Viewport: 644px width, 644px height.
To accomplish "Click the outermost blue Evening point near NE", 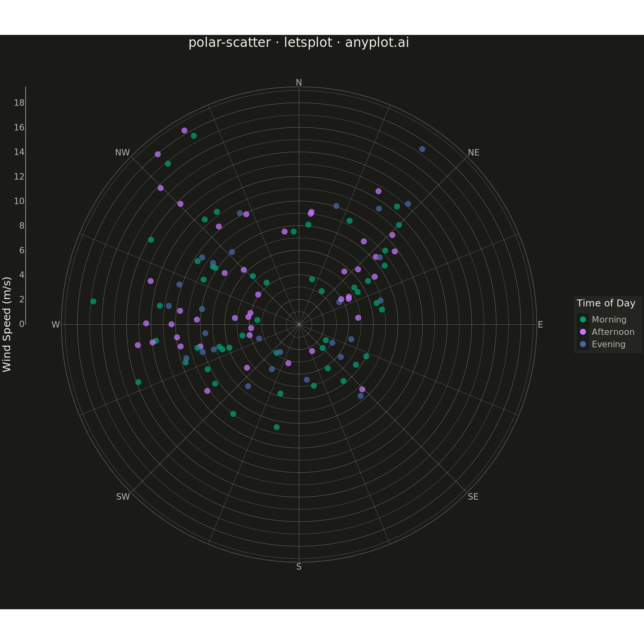I will [422, 149].
